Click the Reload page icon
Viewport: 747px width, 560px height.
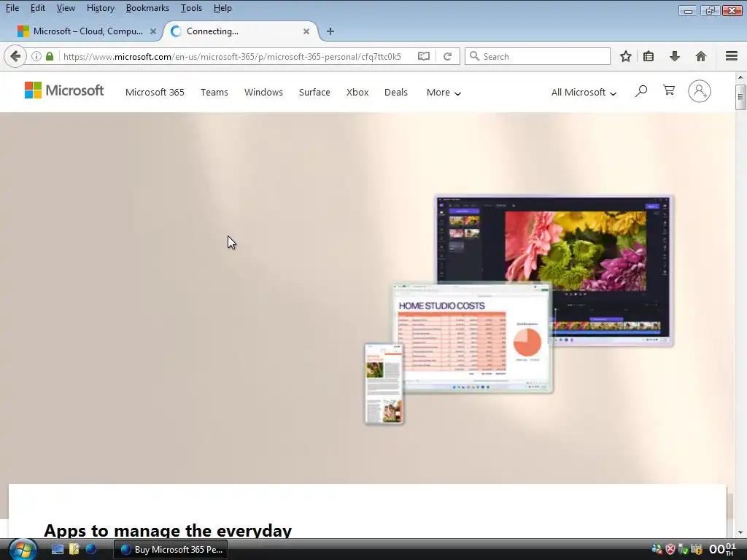(447, 56)
